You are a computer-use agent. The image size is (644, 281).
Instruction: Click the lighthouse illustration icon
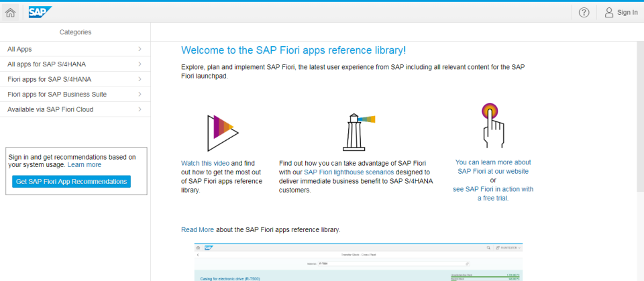coord(356,131)
